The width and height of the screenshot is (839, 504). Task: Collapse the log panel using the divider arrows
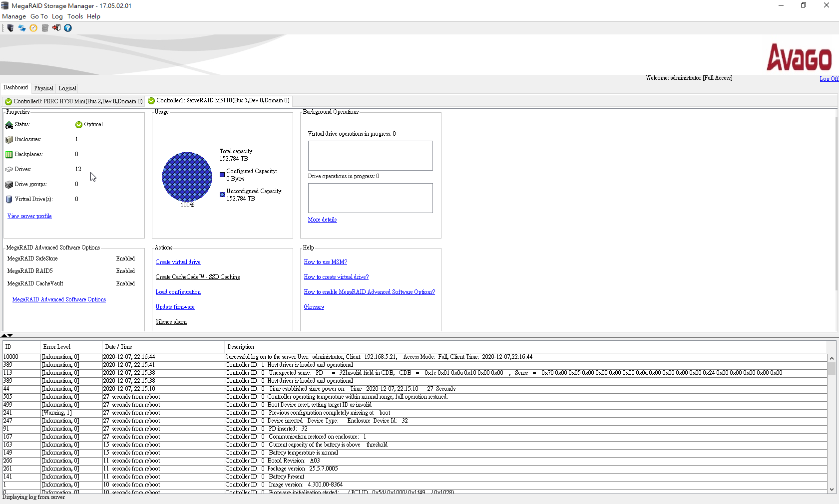click(10, 335)
